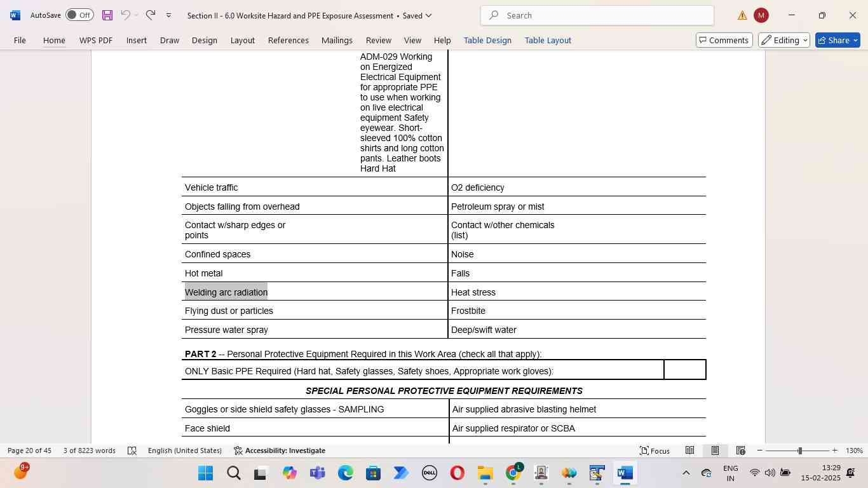Switch to Web Layout view icon
The height and width of the screenshot is (488, 868).
(740, 451)
